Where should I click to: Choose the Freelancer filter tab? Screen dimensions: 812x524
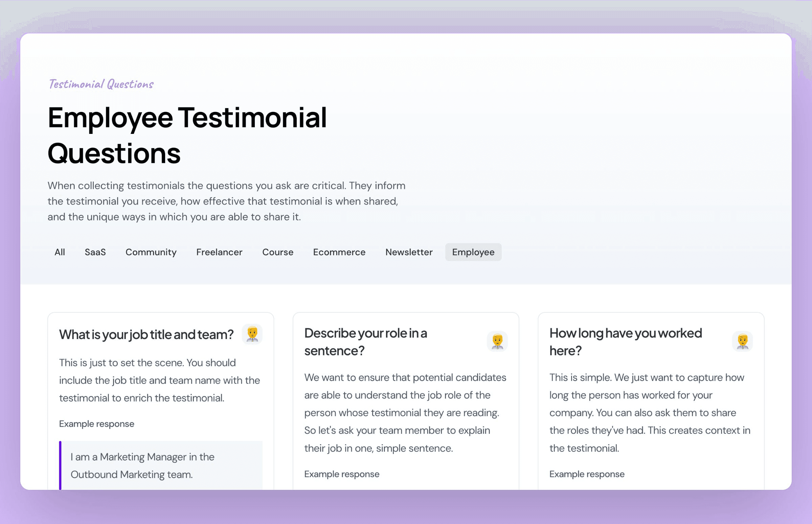[219, 252]
